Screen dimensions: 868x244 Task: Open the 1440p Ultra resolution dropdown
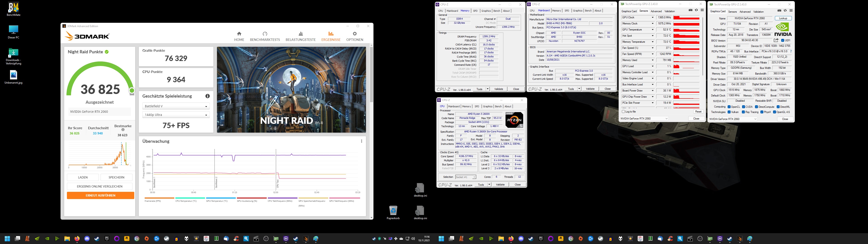[176, 115]
